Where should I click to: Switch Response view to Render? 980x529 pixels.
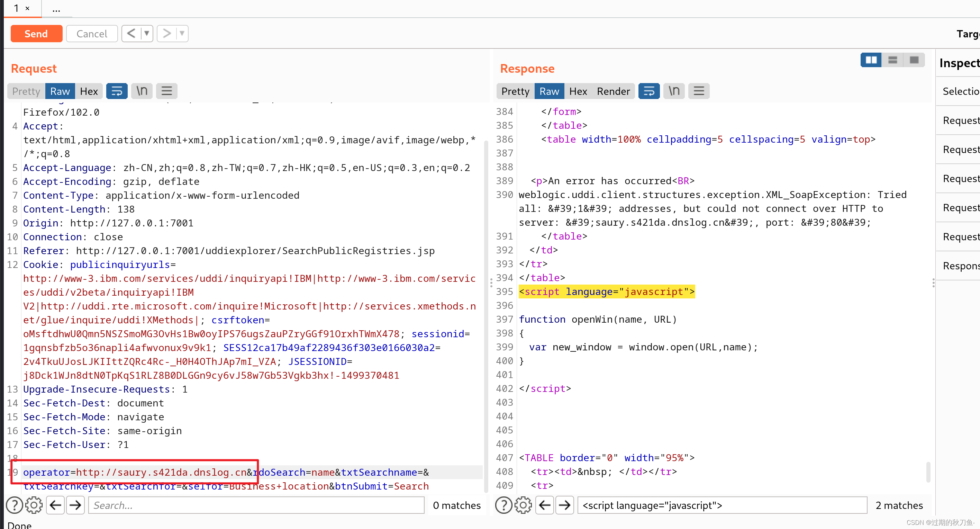pos(613,91)
